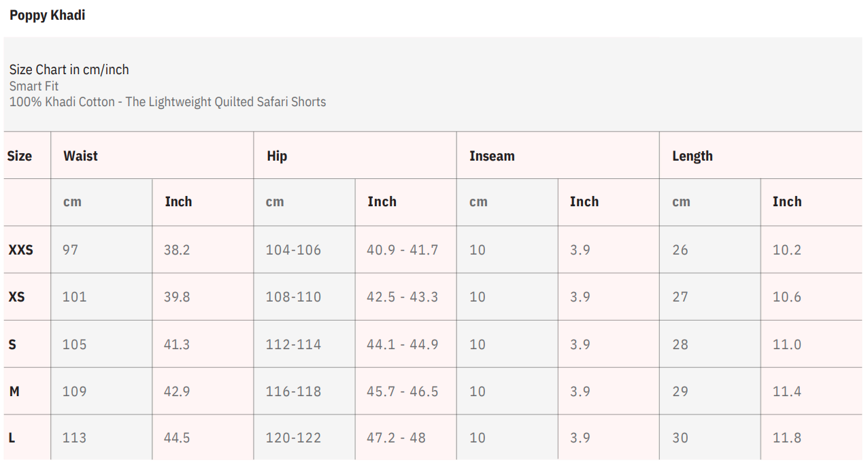The width and height of the screenshot is (868, 469).
Task: Select hip range 116-118 cell
Action: [x=293, y=391]
